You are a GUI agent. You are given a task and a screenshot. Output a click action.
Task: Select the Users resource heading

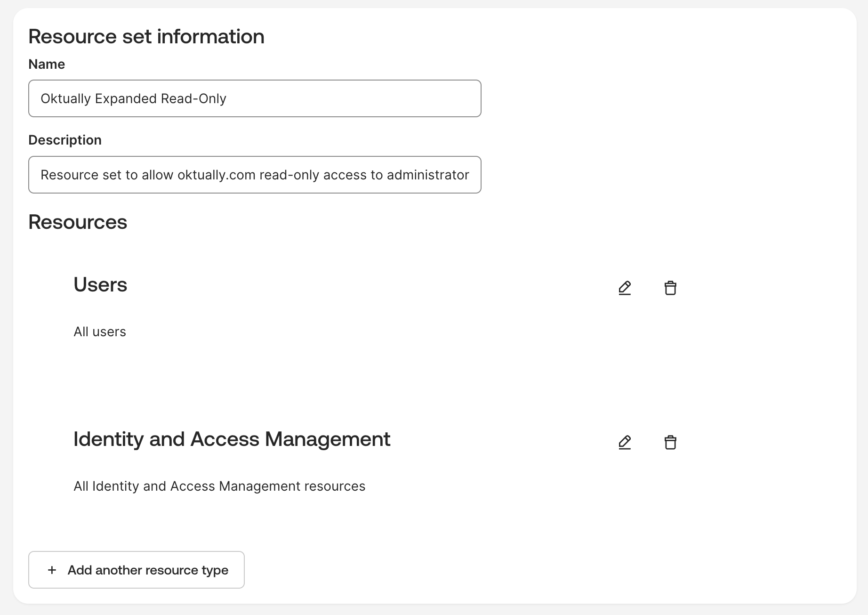coord(100,284)
